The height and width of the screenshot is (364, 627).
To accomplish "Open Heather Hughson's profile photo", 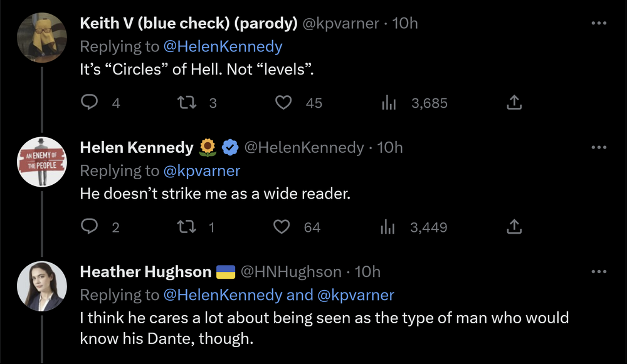I will coord(41,286).
